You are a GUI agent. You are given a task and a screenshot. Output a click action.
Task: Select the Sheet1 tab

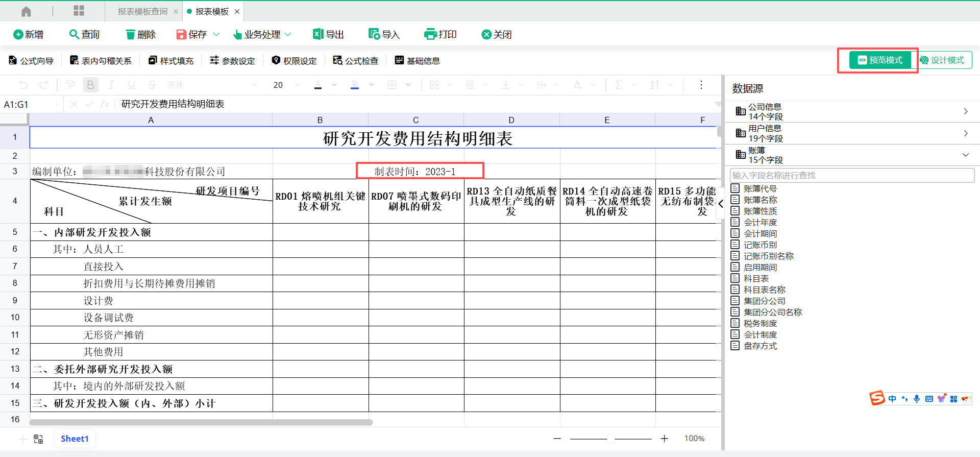tap(75, 439)
